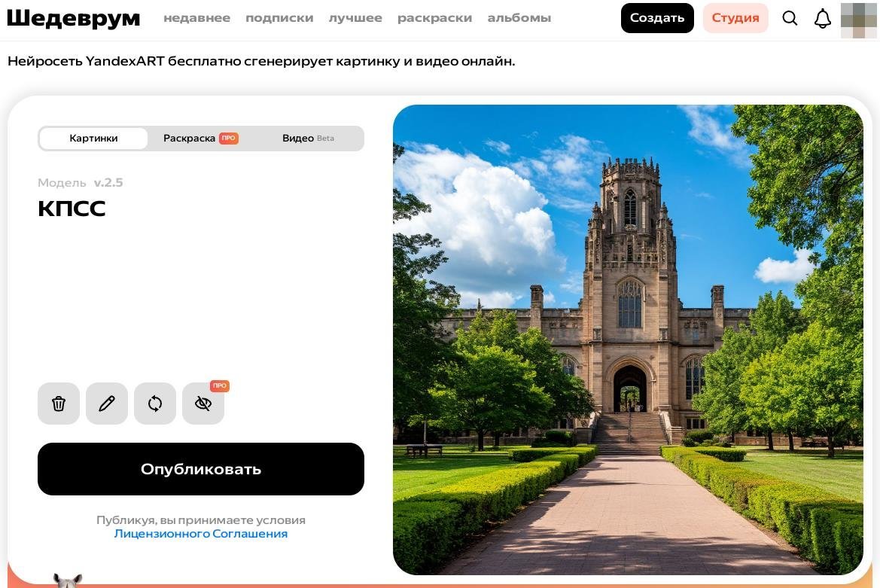This screenshot has height=588, width=880.
Task: Switch to the Видео Beta tab
Action: tap(308, 138)
